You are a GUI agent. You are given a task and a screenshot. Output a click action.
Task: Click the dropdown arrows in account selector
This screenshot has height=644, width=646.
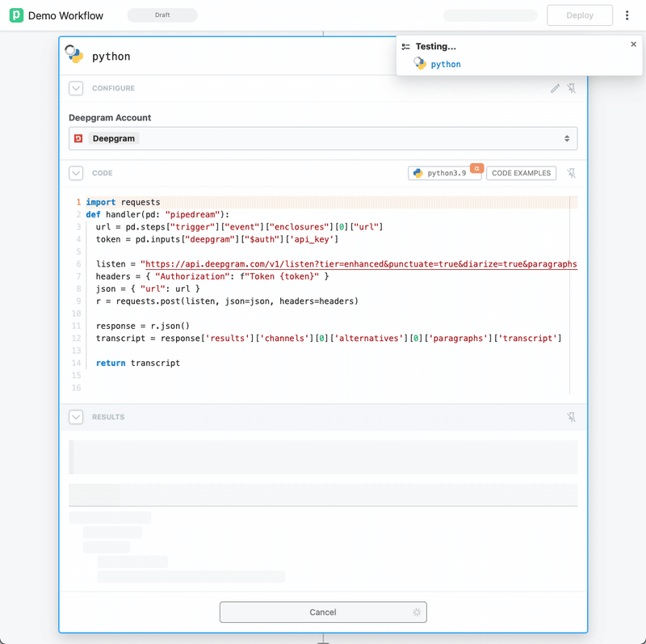pos(567,138)
